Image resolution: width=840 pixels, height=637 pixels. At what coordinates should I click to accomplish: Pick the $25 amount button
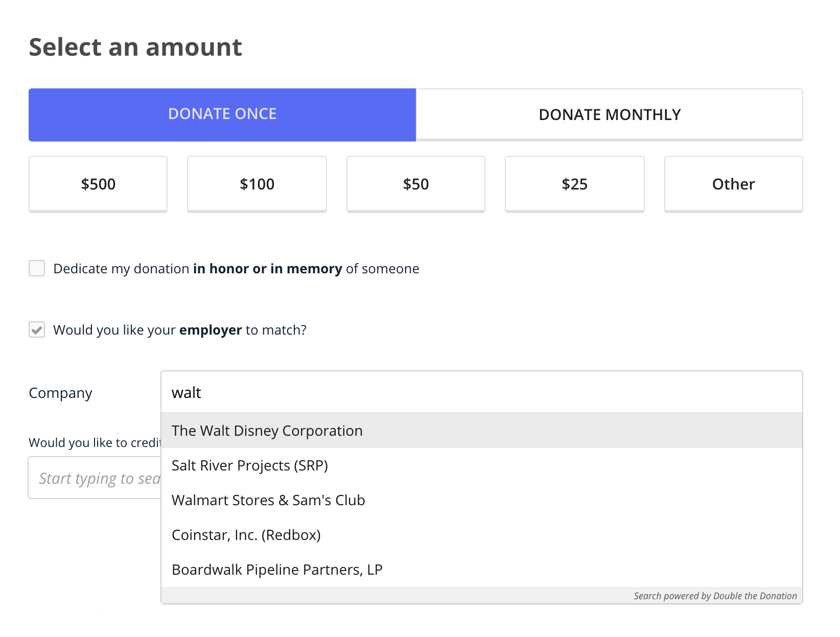(x=575, y=184)
